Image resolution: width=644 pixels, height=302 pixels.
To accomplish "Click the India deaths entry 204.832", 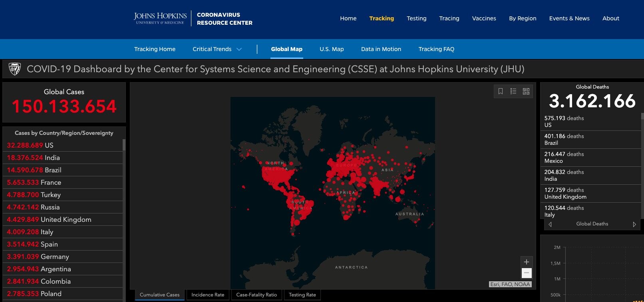I will [591, 176].
